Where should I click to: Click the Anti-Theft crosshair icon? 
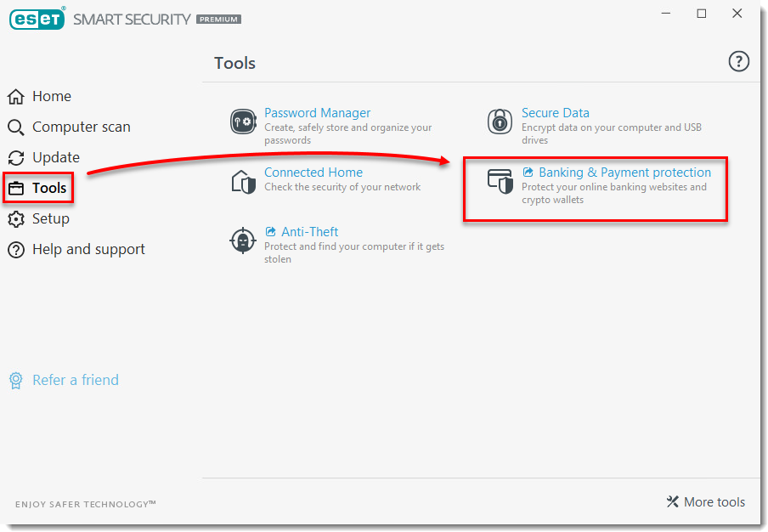pos(243,241)
